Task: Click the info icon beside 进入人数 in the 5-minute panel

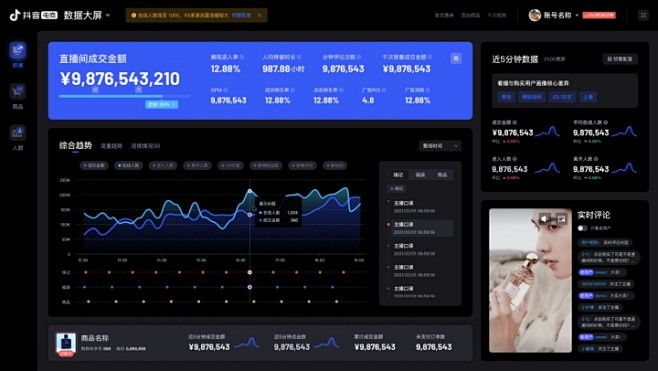Action: point(514,159)
